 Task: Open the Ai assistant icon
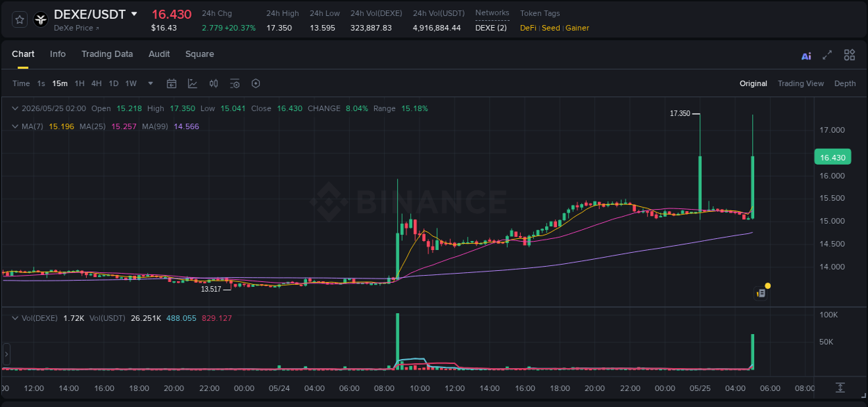806,56
